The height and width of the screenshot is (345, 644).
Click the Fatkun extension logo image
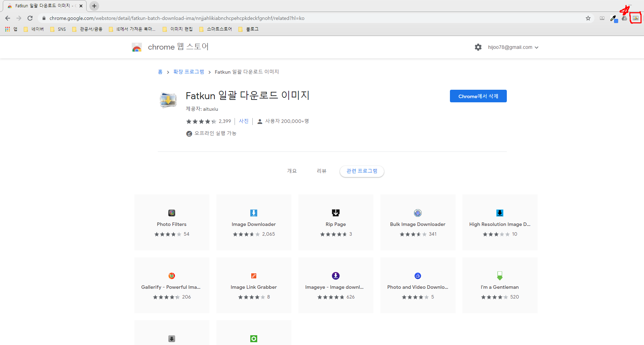tap(168, 100)
